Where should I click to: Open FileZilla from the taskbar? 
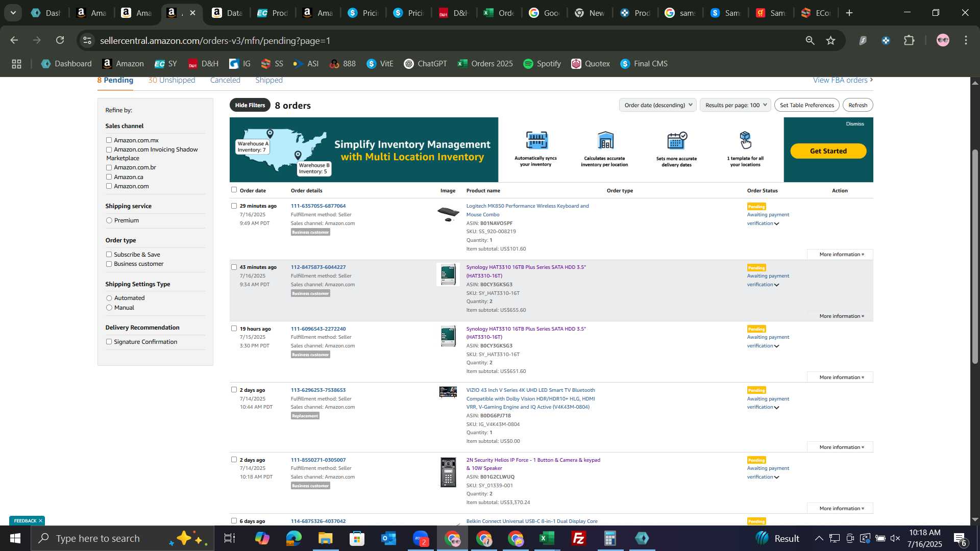click(x=578, y=538)
